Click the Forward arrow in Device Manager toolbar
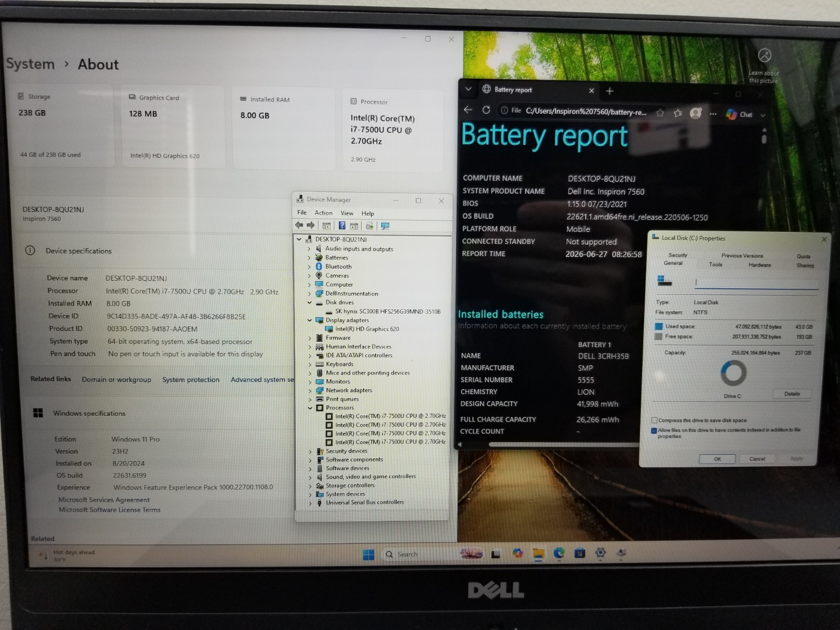 (x=311, y=225)
